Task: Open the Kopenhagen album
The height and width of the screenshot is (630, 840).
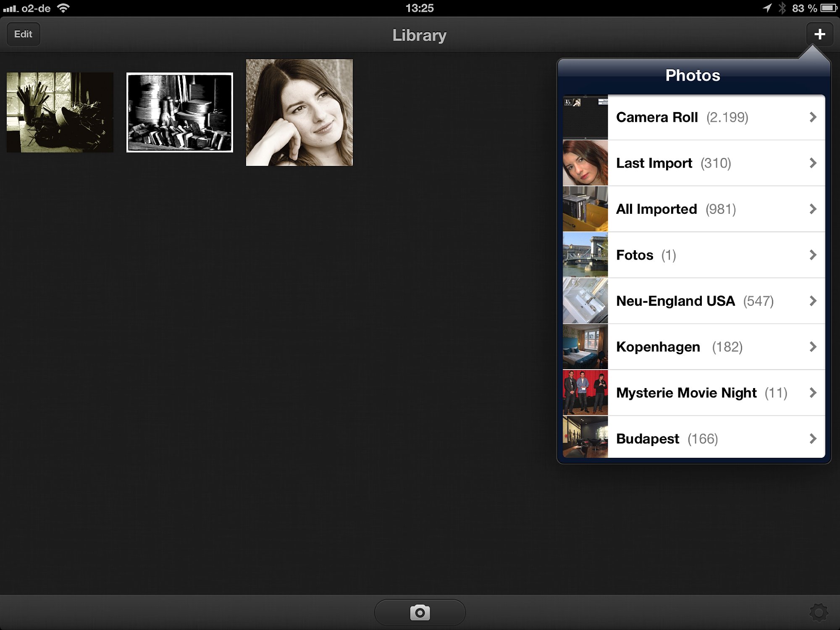Action: [694, 347]
